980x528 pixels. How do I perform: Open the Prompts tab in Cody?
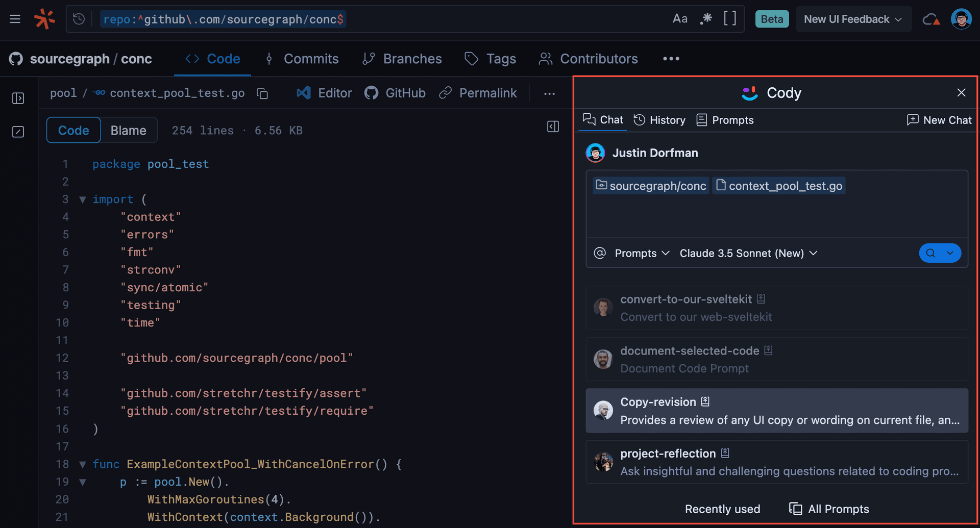click(x=725, y=120)
